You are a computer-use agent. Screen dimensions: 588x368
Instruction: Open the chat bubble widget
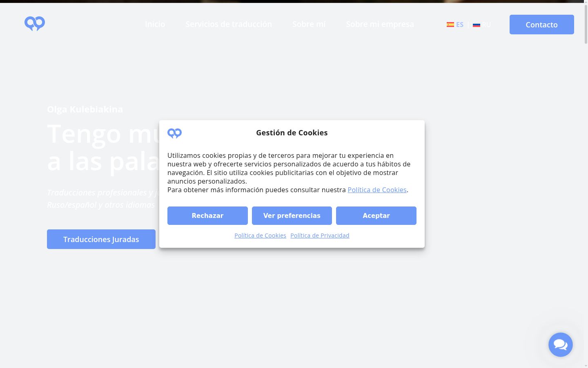[561, 345]
